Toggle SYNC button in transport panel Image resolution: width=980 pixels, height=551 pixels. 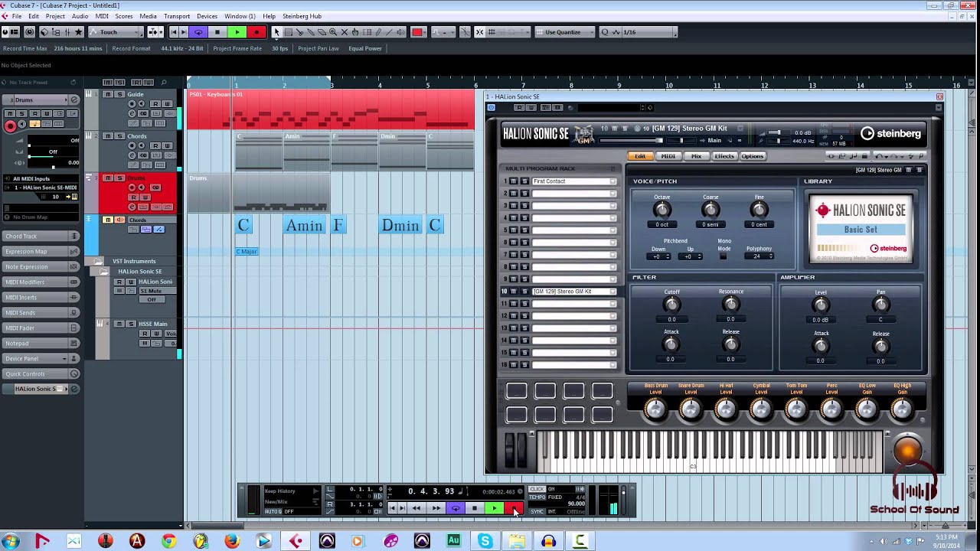tap(537, 511)
